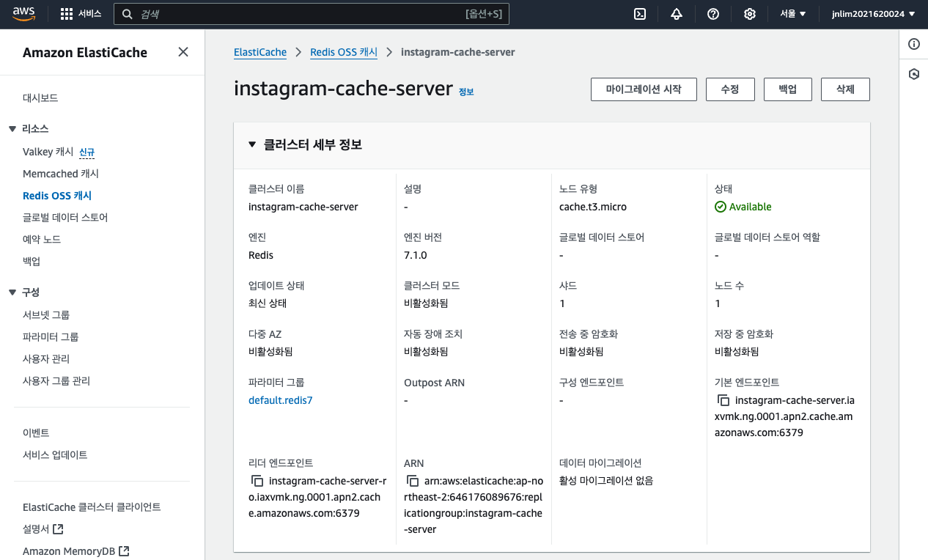
Task: Collapse the 구성 navigation section
Action: (12, 292)
